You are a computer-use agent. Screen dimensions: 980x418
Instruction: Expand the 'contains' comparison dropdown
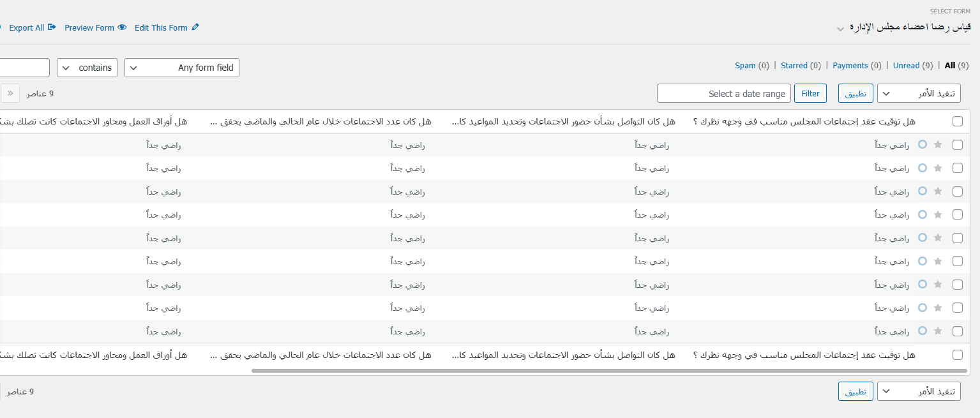coord(87,68)
